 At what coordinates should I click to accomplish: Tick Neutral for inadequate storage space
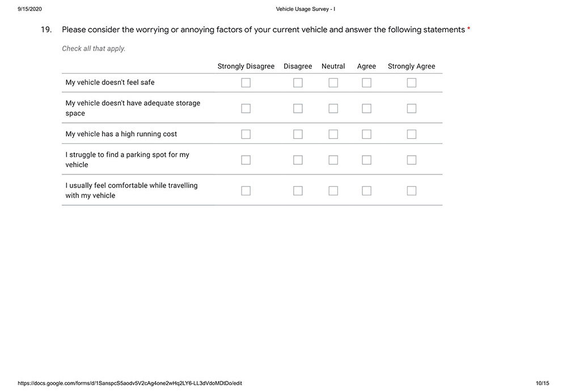tap(333, 108)
